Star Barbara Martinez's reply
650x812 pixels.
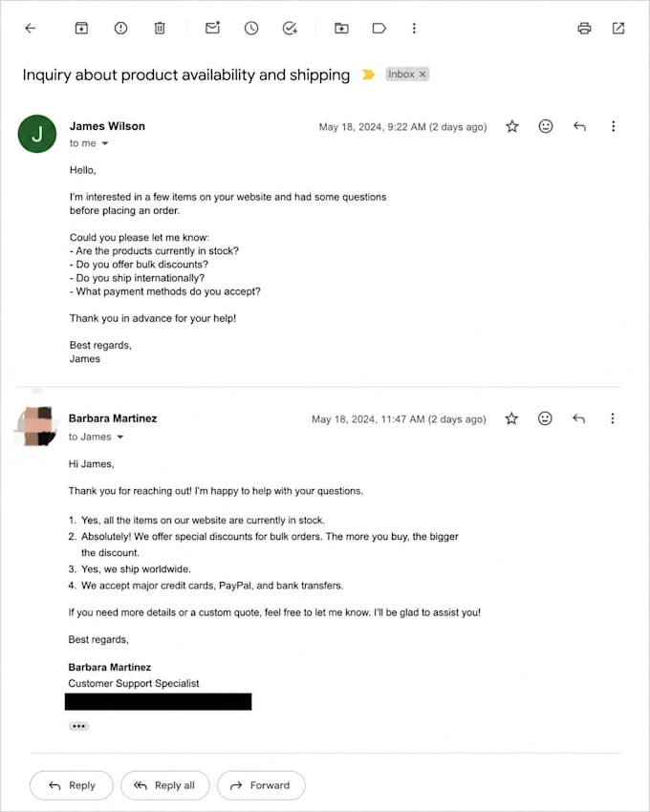[511, 418]
